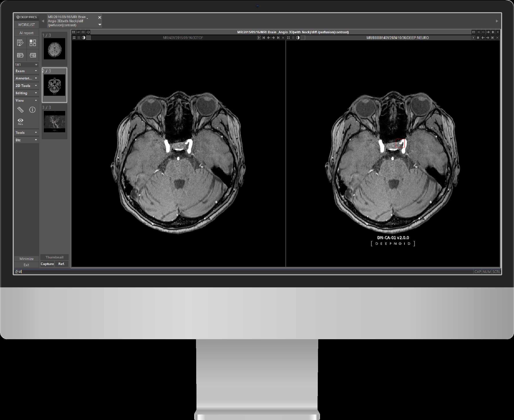Click the MR/401/2015/09/16/3DTOF header text
The height and width of the screenshot is (420, 514).
(x=183, y=38)
